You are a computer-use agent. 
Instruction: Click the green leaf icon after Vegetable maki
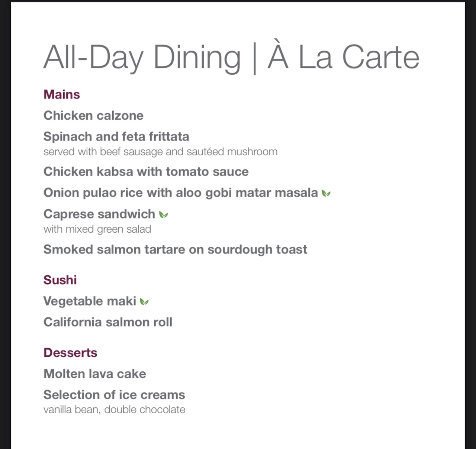(x=144, y=301)
